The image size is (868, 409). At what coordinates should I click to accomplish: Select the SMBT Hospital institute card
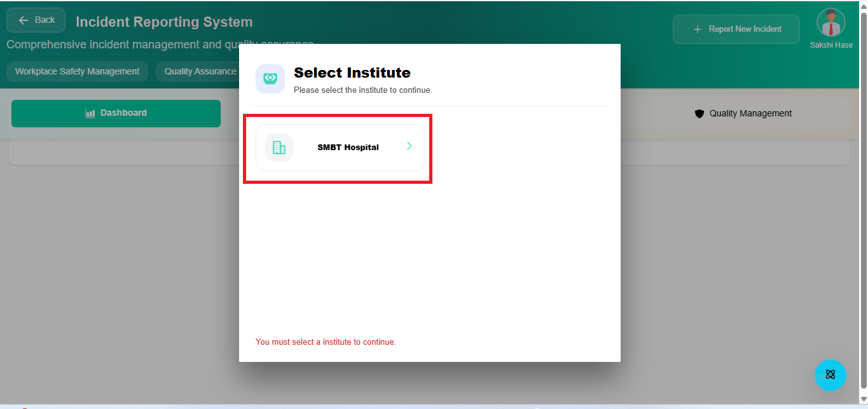pos(339,147)
